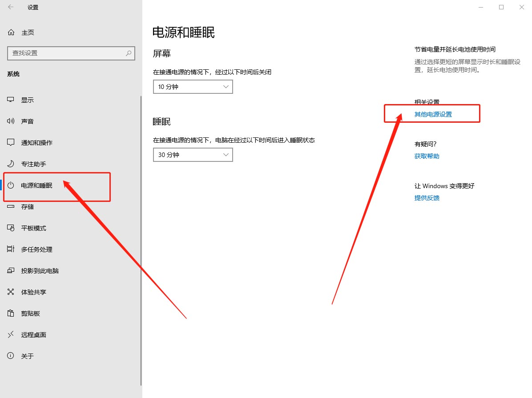Viewport: 532px width, 398px height.
Task: Select the 电源和睡眠 sidebar item
Action: (x=36, y=185)
